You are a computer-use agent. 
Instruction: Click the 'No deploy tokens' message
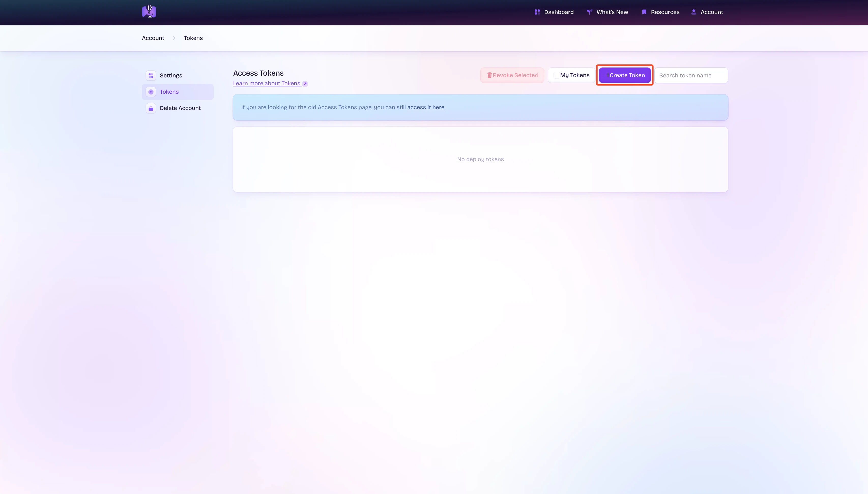point(480,159)
